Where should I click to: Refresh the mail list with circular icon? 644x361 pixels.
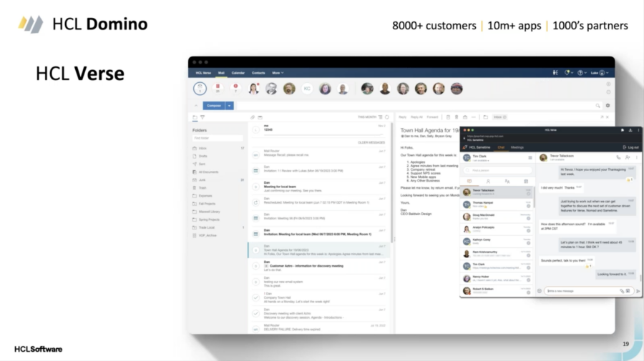pos(387,117)
